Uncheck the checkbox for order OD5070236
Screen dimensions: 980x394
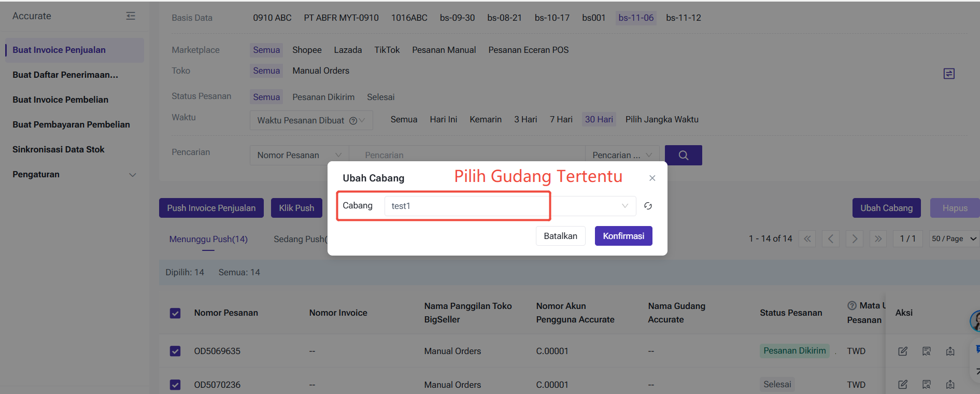175,385
